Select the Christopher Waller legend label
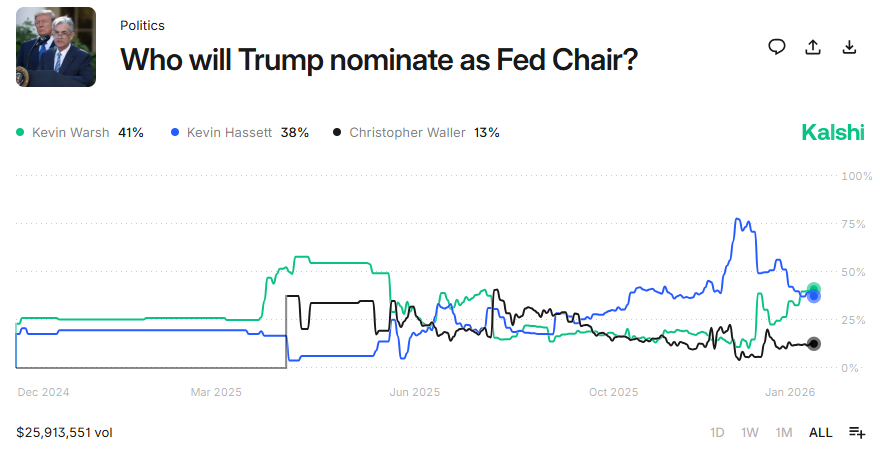Image resolution: width=888 pixels, height=449 pixels. tap(407, 132)
